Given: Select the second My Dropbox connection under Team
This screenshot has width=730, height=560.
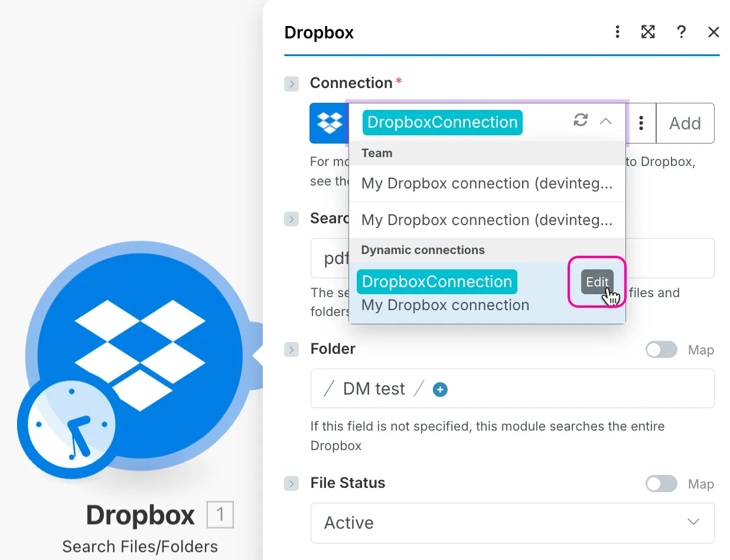Looking at the screenshot, I should pos(487,220).
